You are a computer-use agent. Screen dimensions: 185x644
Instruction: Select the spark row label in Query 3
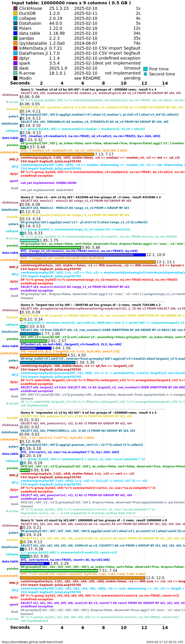point(14,389)
